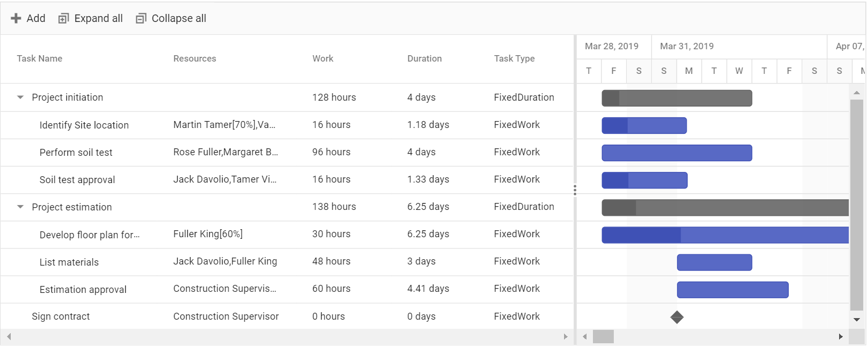868x347 pixels.
Task: Click the plus Add icon in toolbar
Action: pos(16,18)
